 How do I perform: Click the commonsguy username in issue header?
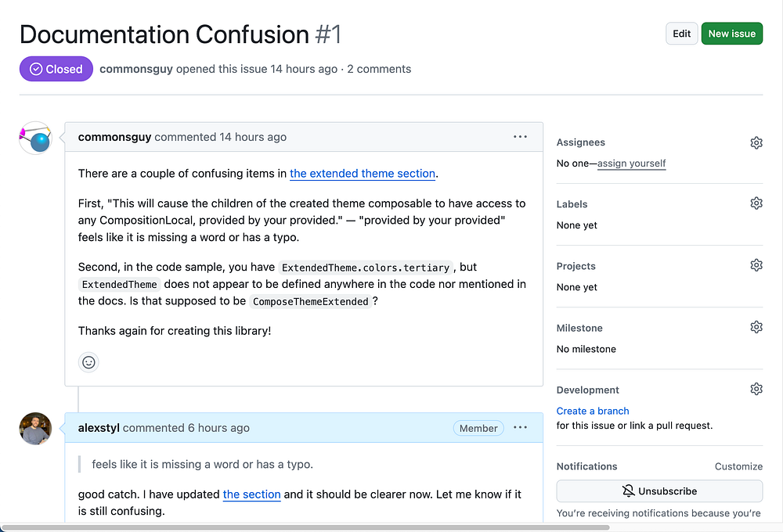[136, 69]
